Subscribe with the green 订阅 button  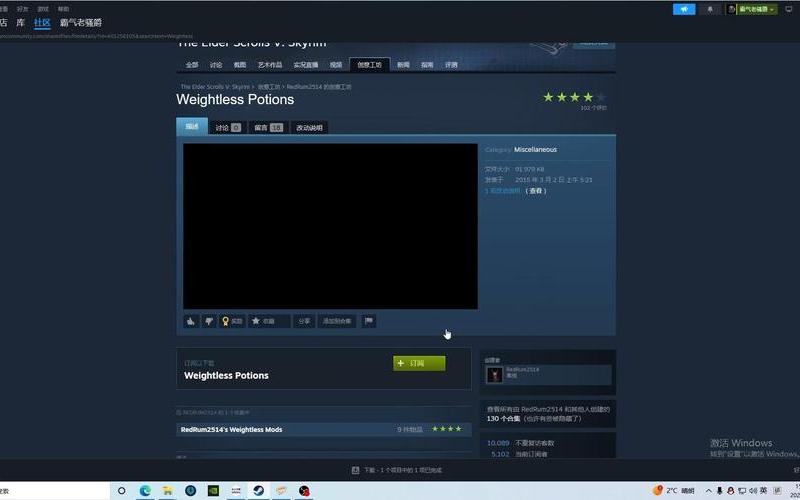click(419, 363)
